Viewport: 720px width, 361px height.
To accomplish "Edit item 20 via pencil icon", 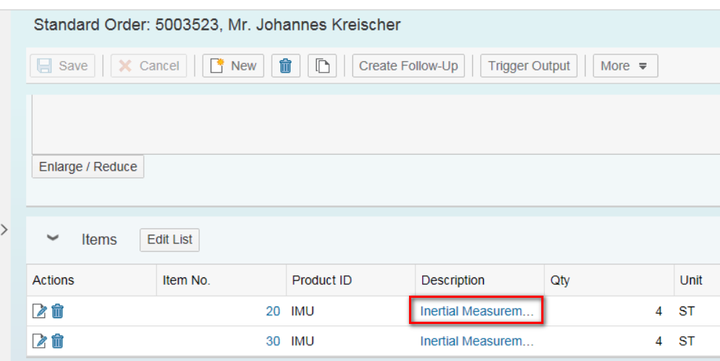I will (x=39, y=311).
